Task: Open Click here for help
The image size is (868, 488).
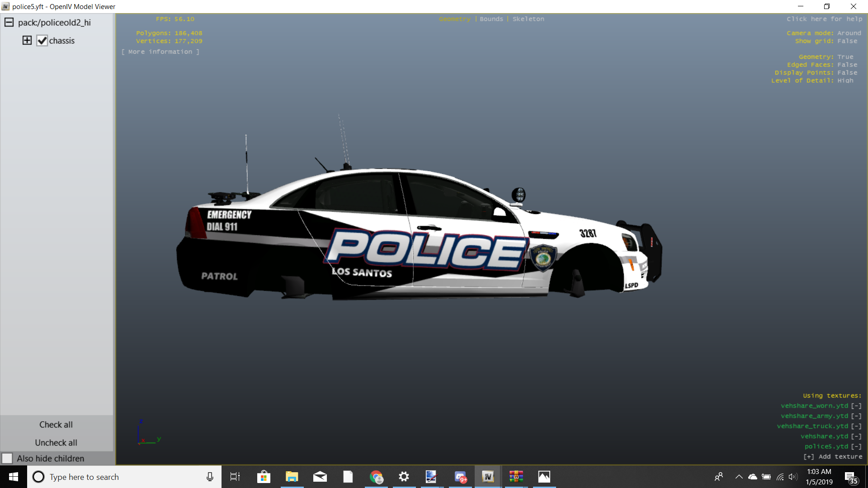Action: click(x=824, y=19)
